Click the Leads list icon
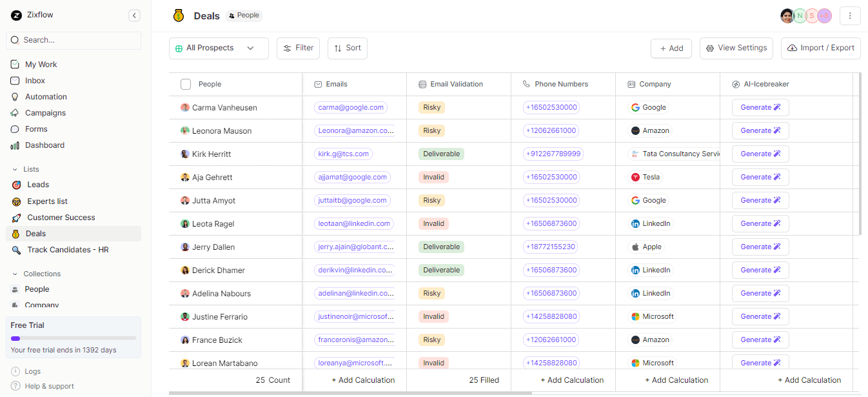868x397 pixels. coord(15,185)
